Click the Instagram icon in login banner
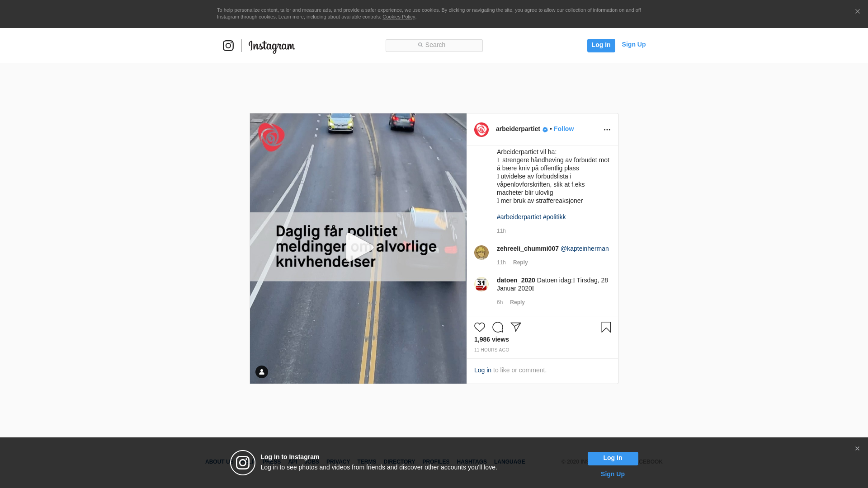868x488 pixels. [x=243, y=463]
